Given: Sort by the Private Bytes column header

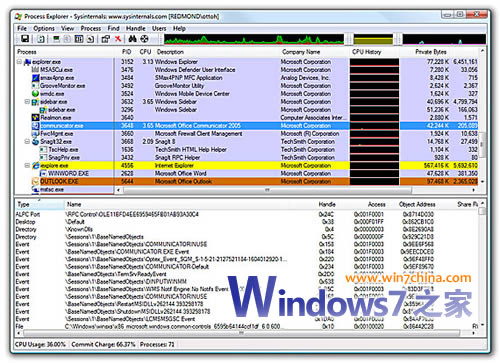Looking at the screenshot, I should (x=431, y=52).
